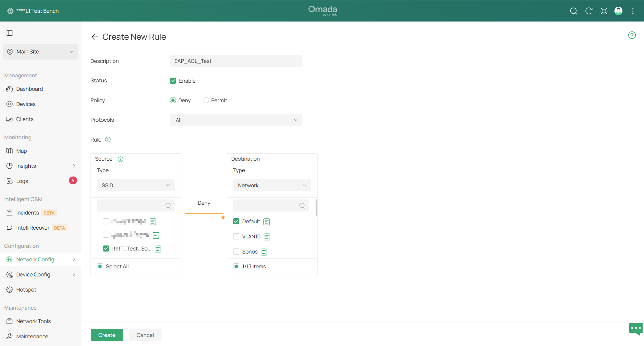View details icon for Default network
Image resolution: width=644 pixels, height=346 pixels.
coord(266,222)
